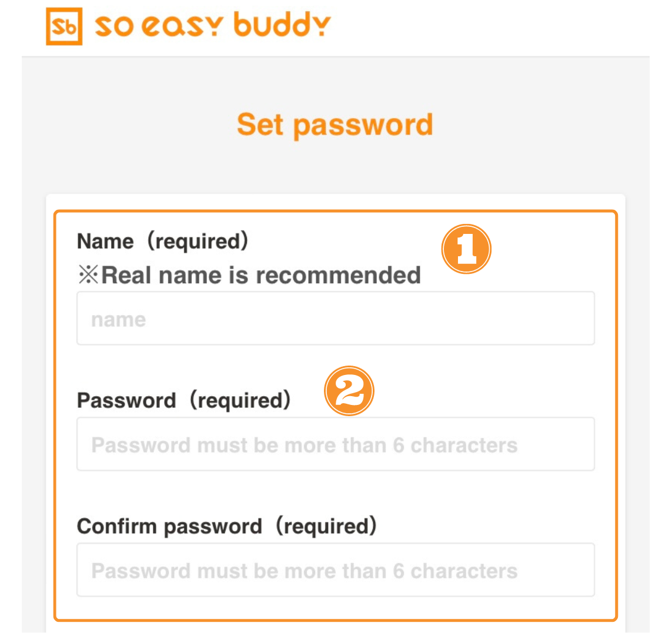Click the ※ reference mark symbol
The width and height of the screenshot is (672, 633).
point(88,274)
